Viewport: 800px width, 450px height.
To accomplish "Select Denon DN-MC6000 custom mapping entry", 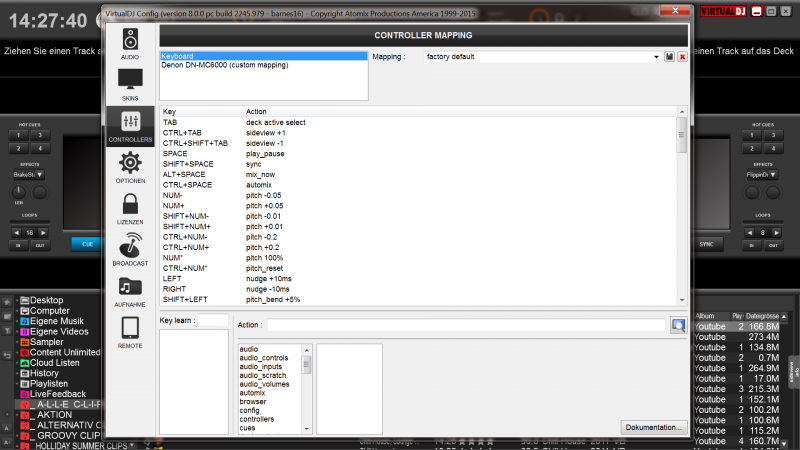I will tap(224, 65).
